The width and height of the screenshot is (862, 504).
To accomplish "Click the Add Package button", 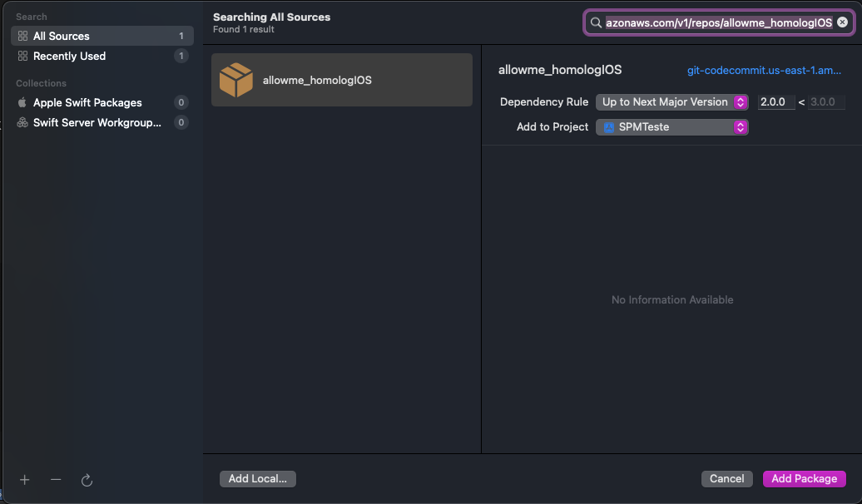I will (805, 479).
